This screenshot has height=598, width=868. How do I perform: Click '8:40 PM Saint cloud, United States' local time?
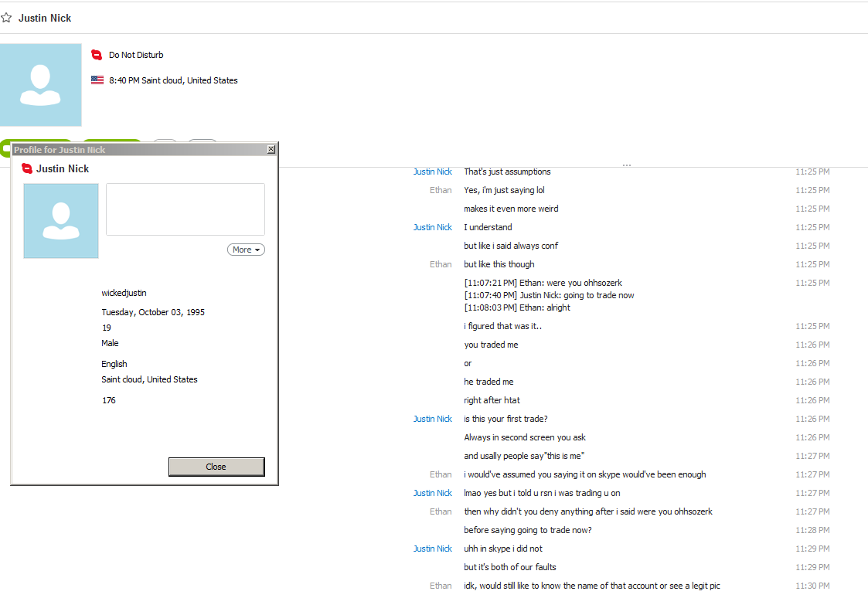pos(173,80)
